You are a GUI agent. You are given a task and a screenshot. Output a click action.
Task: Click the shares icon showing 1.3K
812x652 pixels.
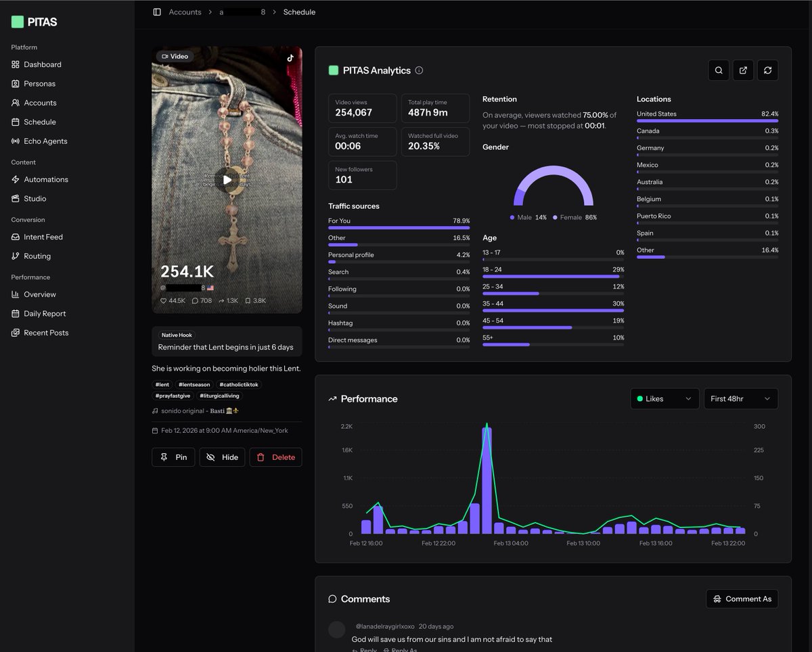point(221,300)
